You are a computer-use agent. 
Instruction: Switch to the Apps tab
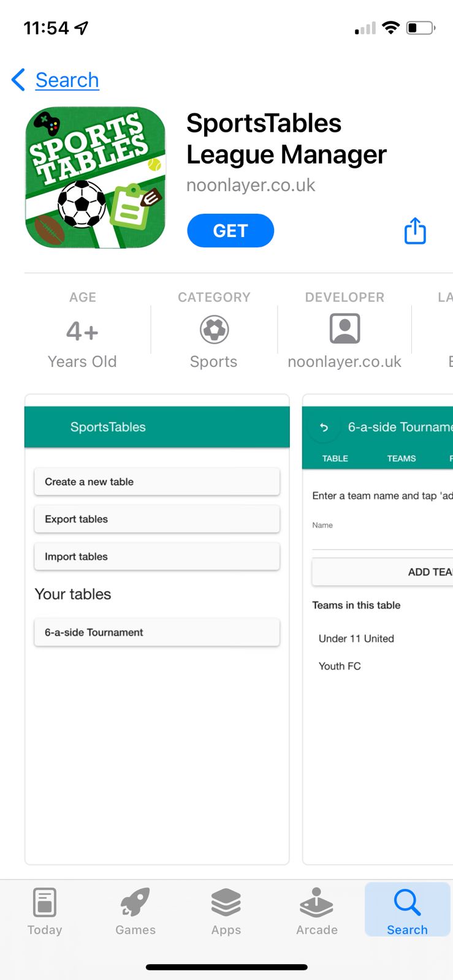[x=226, y=911]
